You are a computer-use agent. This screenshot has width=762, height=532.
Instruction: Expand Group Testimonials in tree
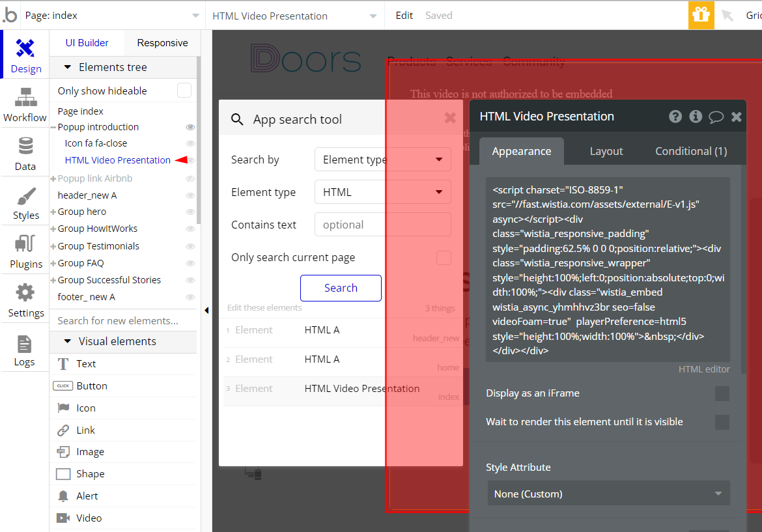coord(53,246)
